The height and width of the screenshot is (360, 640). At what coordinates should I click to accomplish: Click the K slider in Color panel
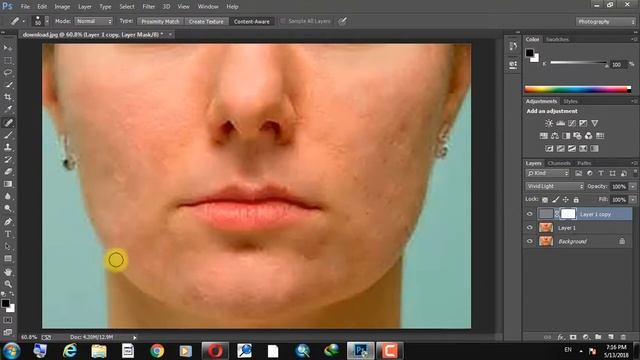click(578, 62)
